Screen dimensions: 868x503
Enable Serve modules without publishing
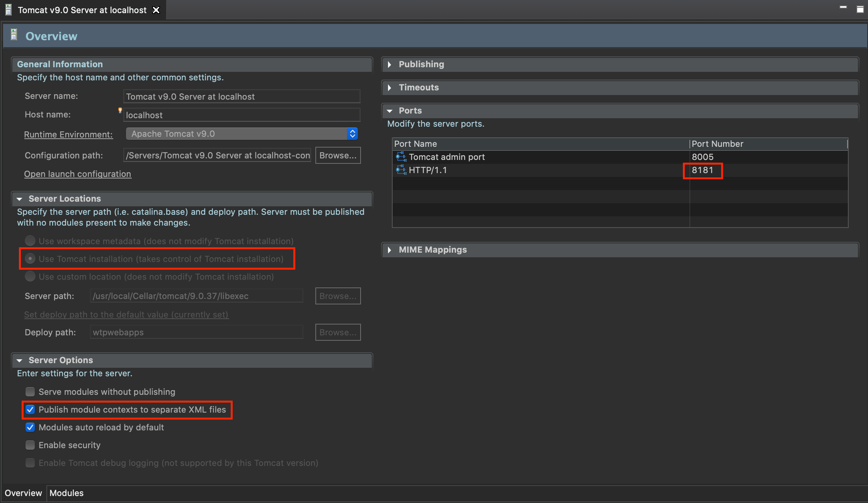click(x=30, y=392)
